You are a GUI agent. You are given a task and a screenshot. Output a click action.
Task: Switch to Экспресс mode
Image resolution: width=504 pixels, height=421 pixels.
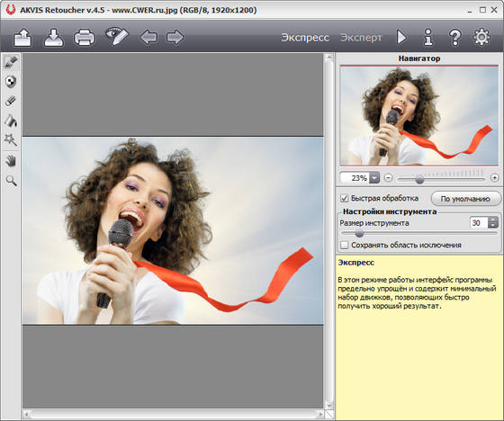[x=305, y=38]
